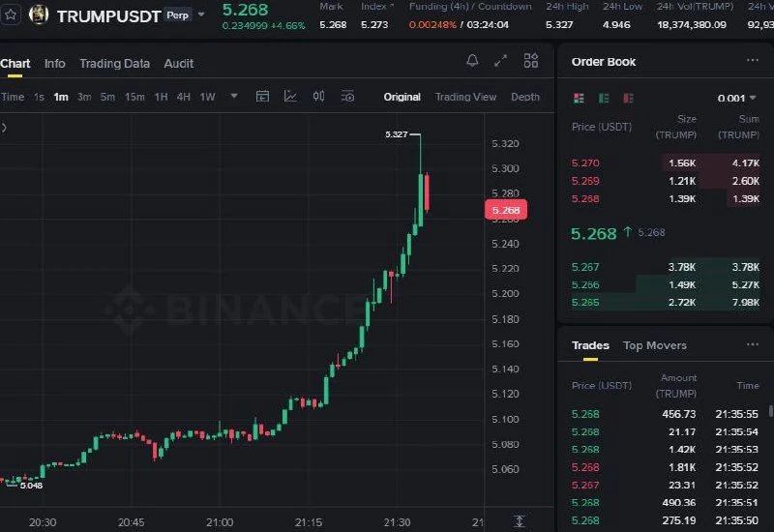Open Trades panel more options menu
This screenshot has height=532, width=774.
point(753,344)
